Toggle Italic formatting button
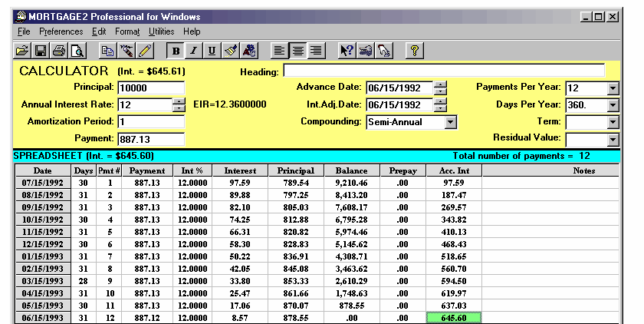Screen dimensions: 644x324 pyautogui.click(x=194, y=51)
